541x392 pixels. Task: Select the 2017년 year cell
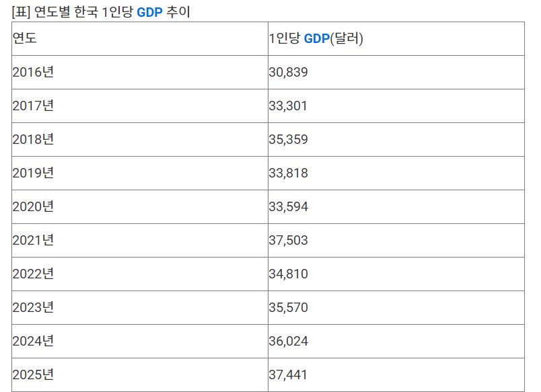(140, 106)
